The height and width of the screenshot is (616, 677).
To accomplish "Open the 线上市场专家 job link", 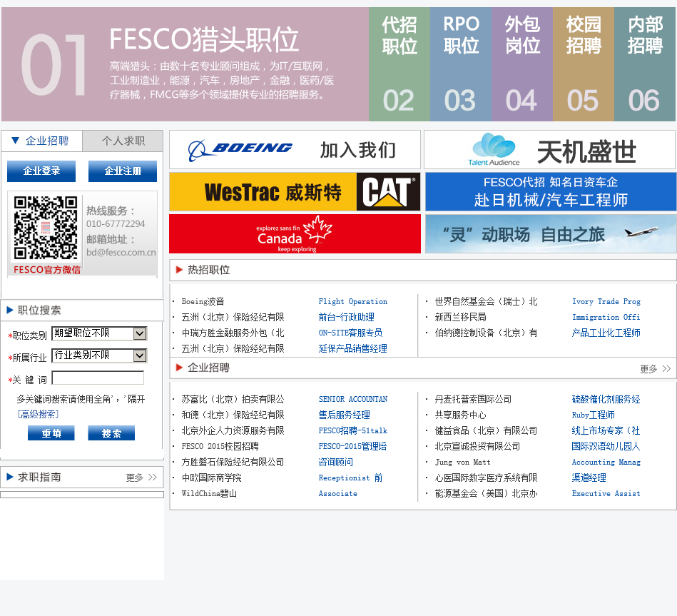I will coord(606,430).
